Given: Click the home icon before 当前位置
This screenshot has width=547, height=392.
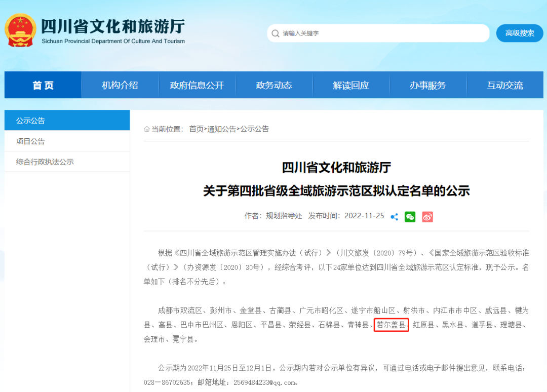Looking at the screenshot, I should click(146, 129).
